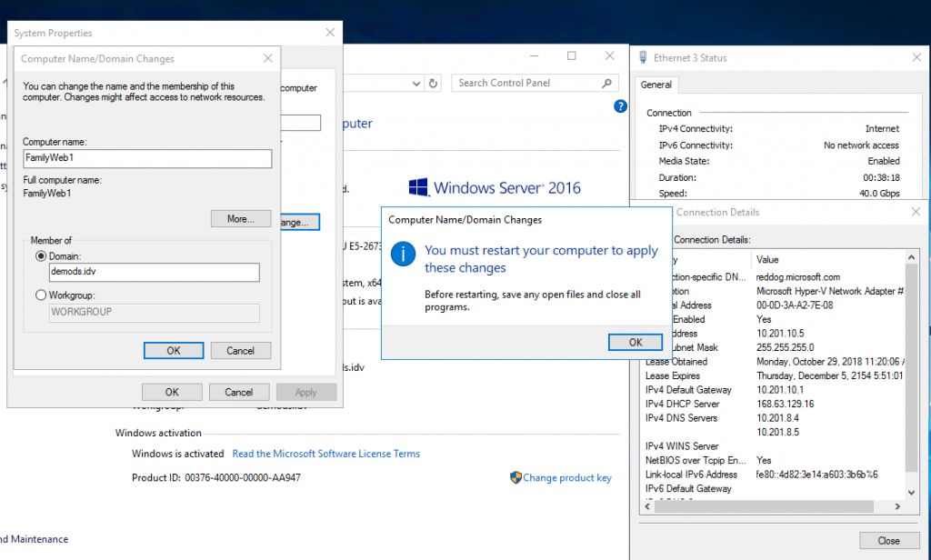This screenshot has height=560, width=931.
Task: Select IPv4 Default Gateway row
Action: pyautogui.click(x=775, y=390)
